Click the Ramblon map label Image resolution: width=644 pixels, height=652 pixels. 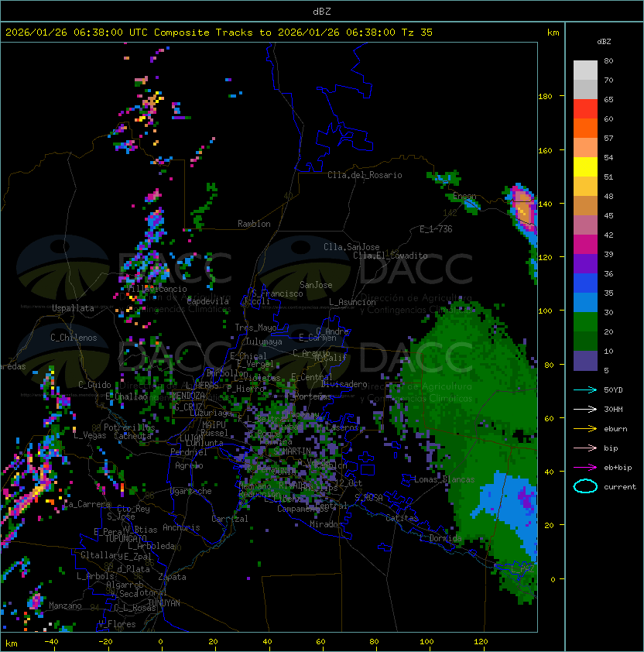click(x=254, y=224)
